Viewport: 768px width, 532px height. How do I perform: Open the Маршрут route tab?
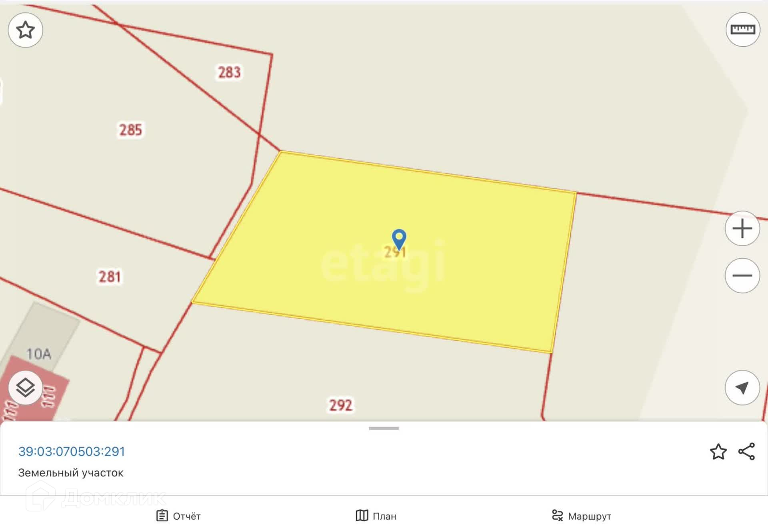pyautogui.click(x=582, y=516)
